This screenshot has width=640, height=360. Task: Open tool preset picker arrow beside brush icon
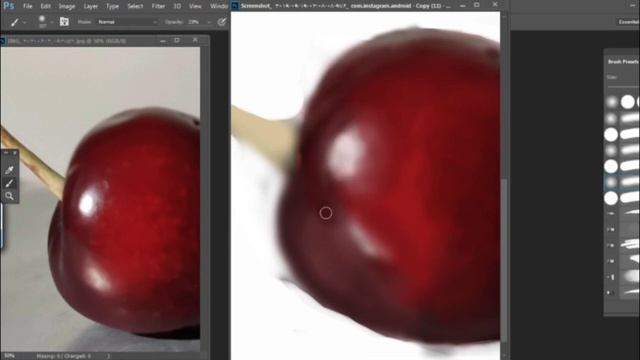24,22
